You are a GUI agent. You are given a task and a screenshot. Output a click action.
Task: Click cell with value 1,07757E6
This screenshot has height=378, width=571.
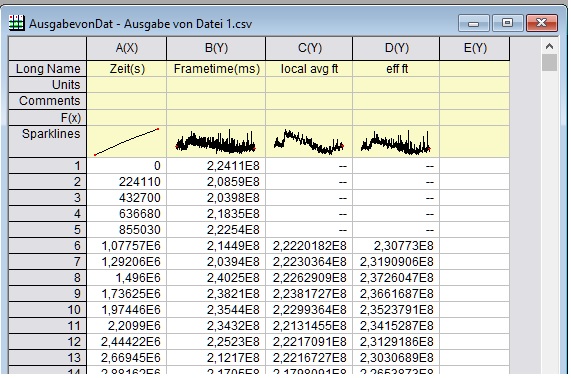pos(126,246)
